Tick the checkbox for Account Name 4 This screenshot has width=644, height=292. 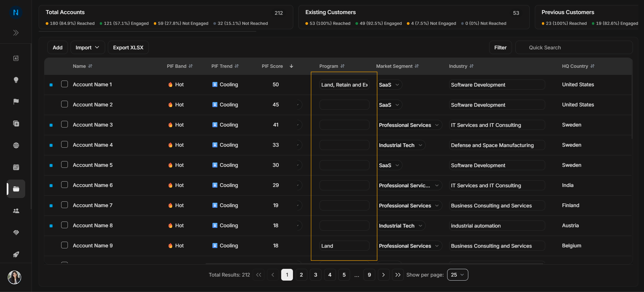pos(65,144)
